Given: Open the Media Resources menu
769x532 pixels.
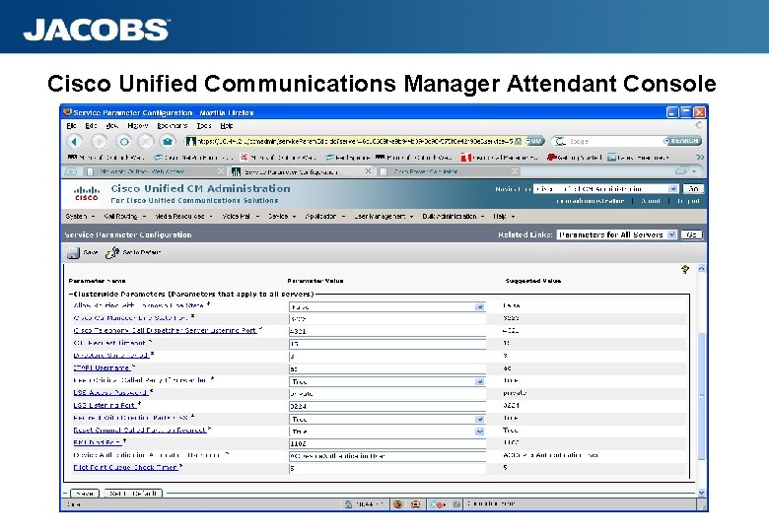Looking at the screenshot, I should coord(183,216).
